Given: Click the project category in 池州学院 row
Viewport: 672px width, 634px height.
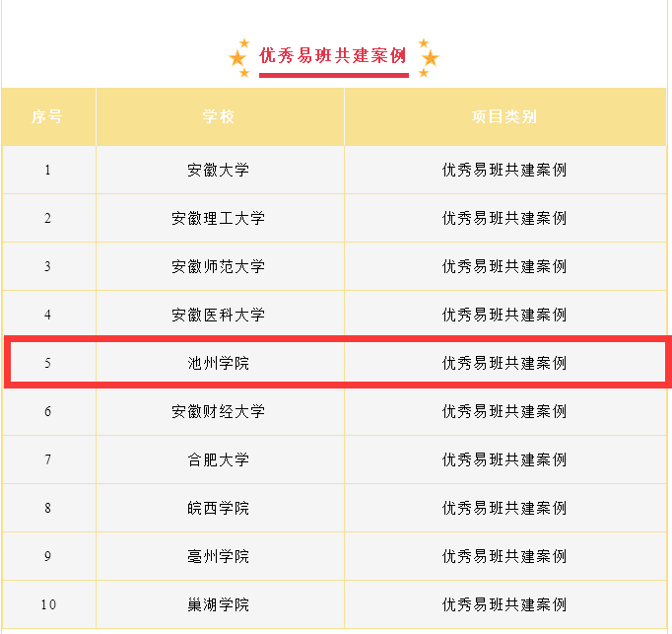Looking at the screenshot, I should click(x=504, y=363).
